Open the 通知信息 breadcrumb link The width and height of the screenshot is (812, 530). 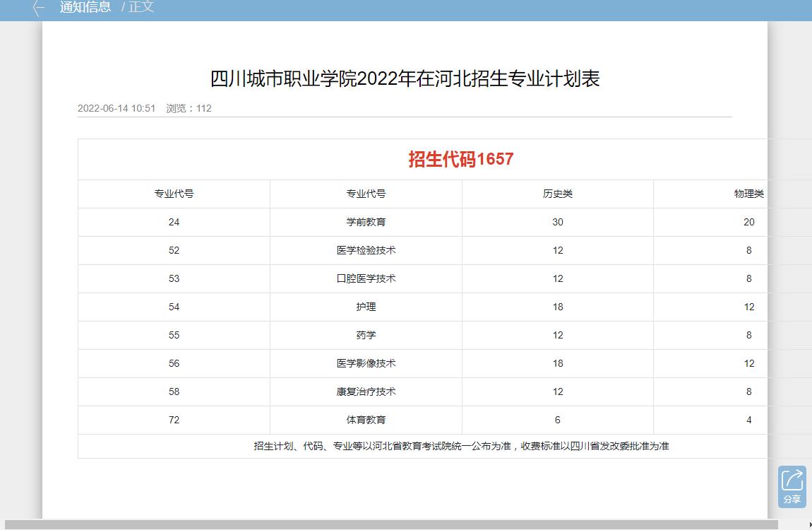click(85, 7)
